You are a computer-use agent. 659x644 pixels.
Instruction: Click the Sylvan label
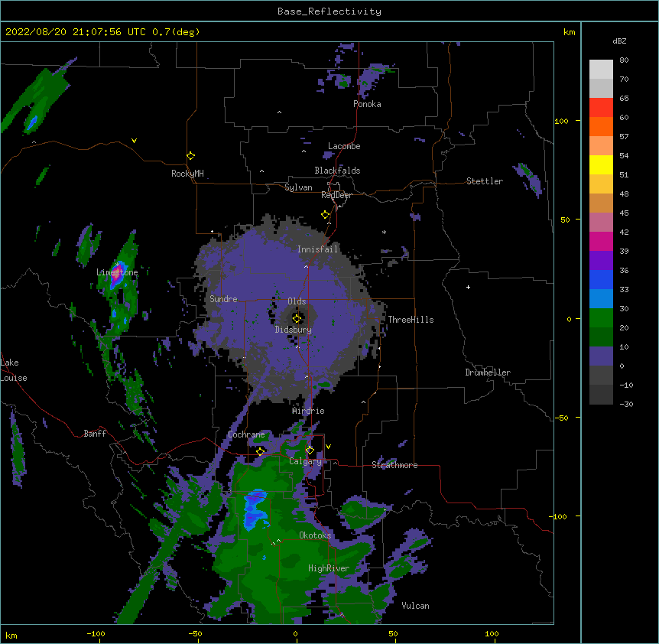point(298,187)
